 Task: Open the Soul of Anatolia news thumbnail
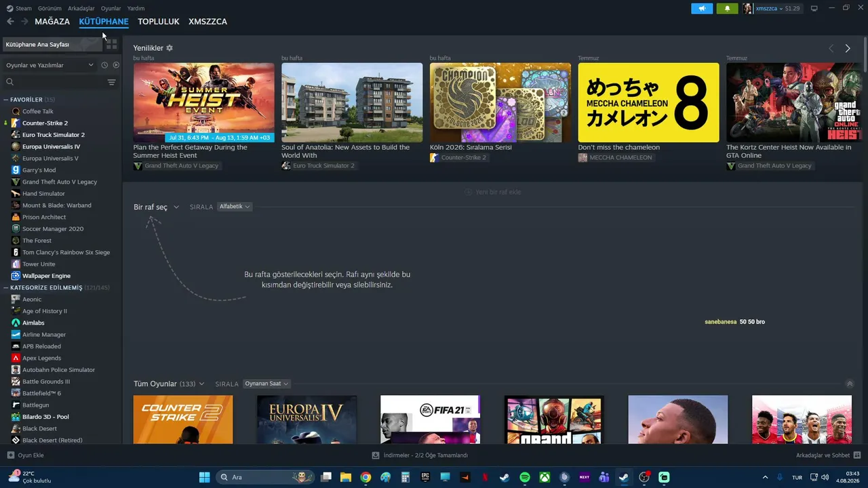pos(352,102)
